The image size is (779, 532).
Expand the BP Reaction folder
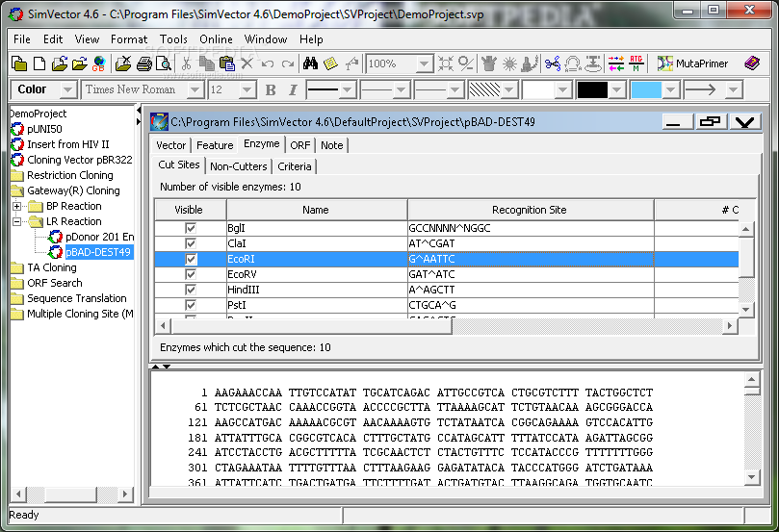click(17, 206)
